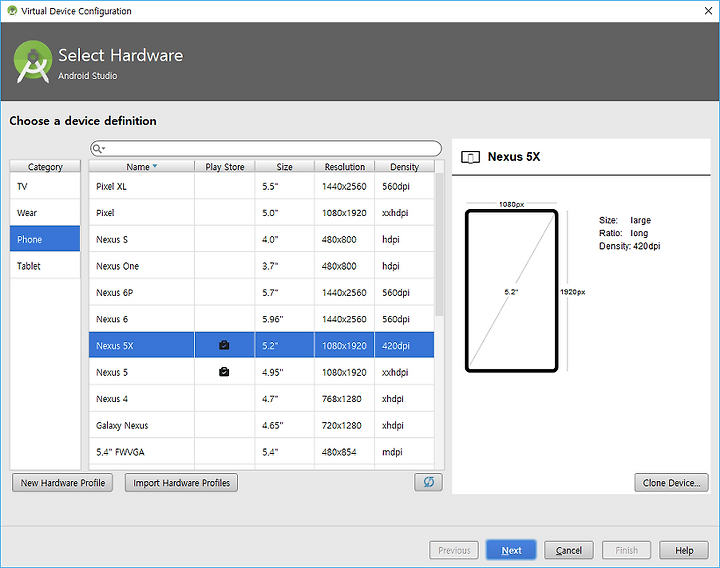Select the Wear category
Viewport: 720px width, 568px height.
coord(45,213)
